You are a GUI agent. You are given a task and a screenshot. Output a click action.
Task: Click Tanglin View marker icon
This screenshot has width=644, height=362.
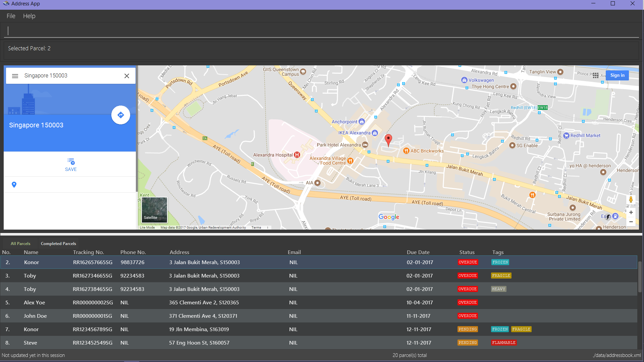pos(560,72)
